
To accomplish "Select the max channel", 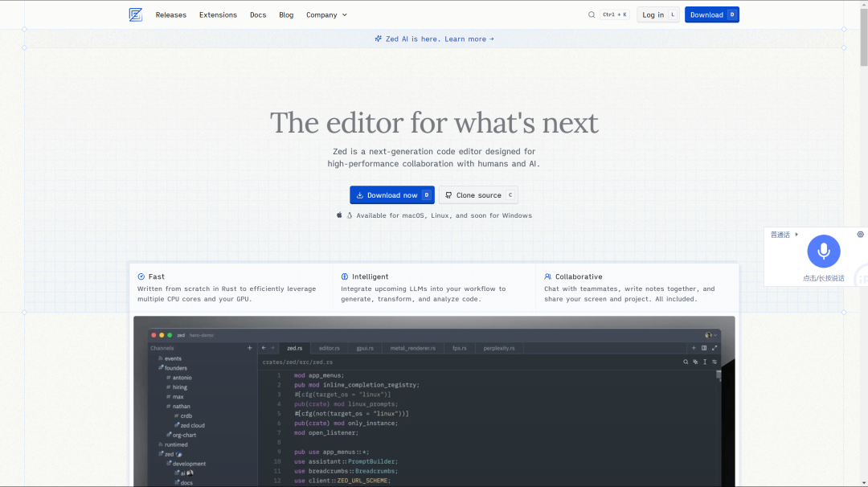I will coord(178,397).
